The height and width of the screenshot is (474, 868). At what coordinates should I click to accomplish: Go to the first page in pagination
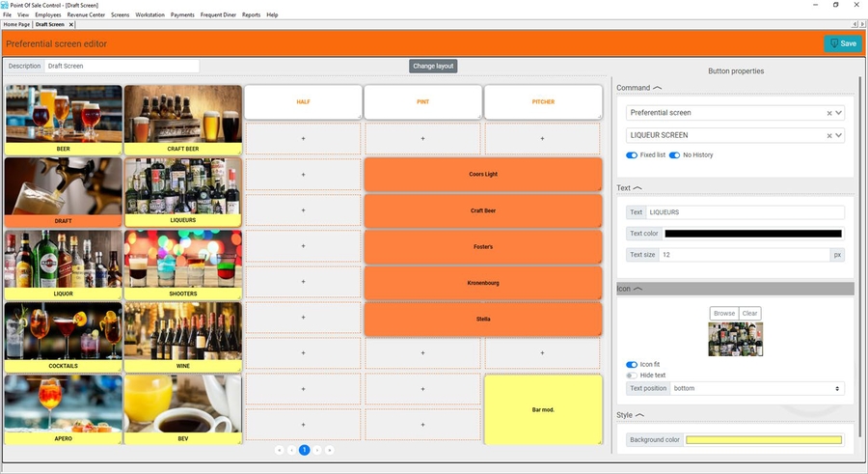coord(279,450)
